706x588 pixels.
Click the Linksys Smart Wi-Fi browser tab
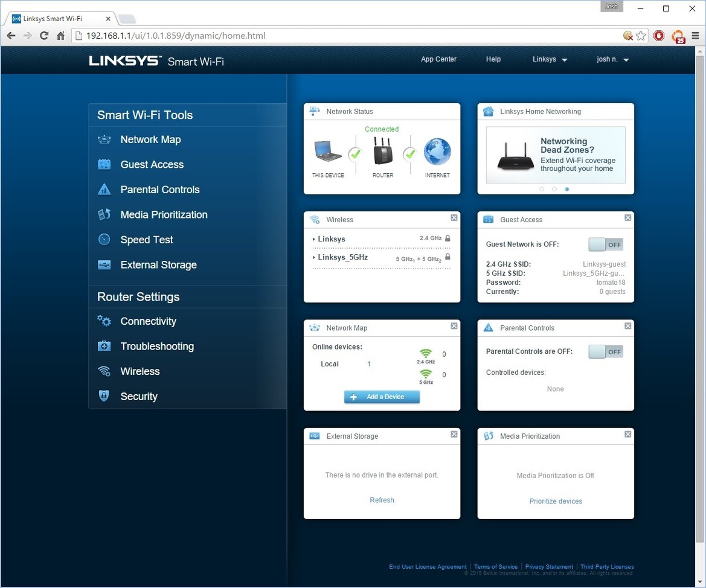pyautogui.click(x=61, y=19)
